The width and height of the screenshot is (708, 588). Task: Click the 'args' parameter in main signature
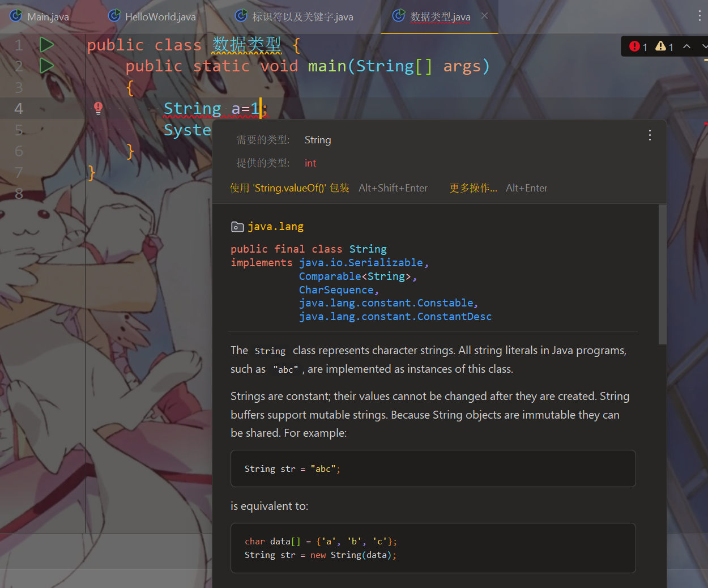462,66
